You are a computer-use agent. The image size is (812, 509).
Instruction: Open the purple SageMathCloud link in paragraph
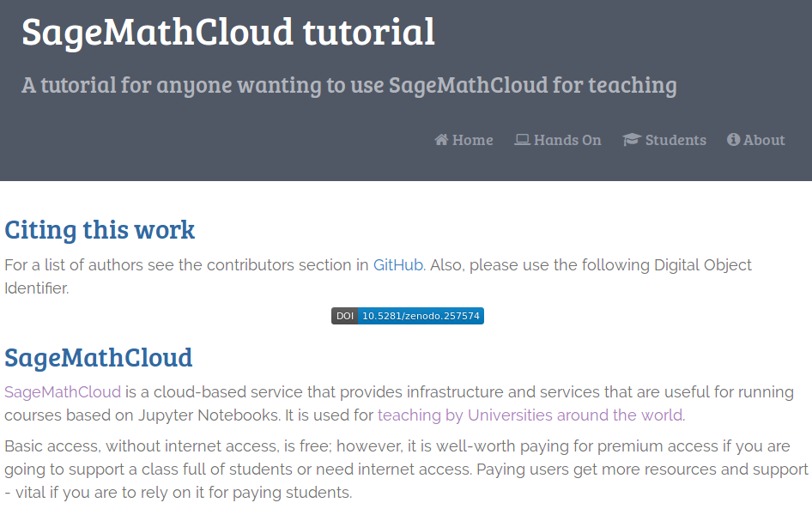63,392
